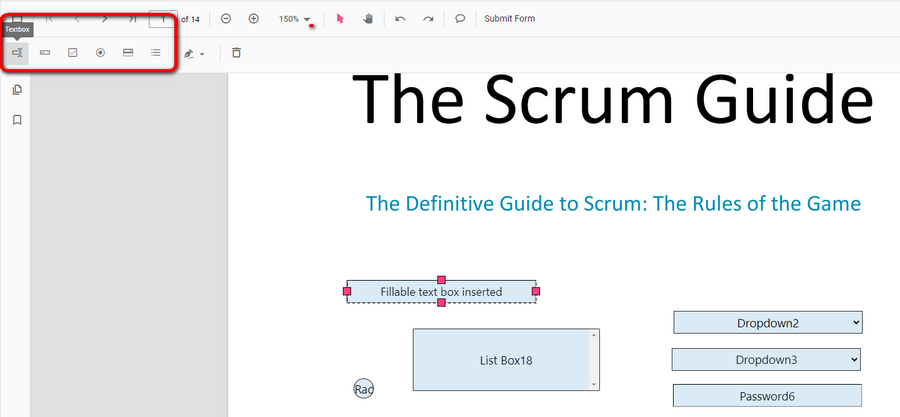Click the Submit Form button
The image size is (900, 417).
pyautogui.click(x=509, y=18)
